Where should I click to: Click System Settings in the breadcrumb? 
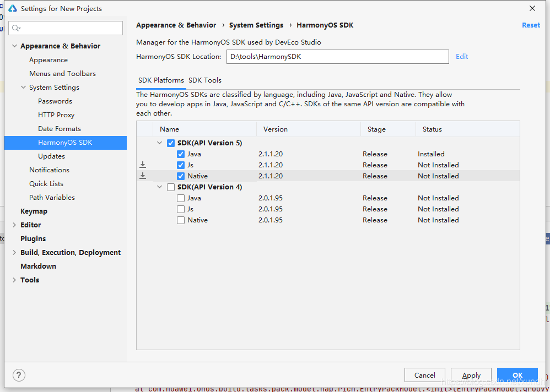pyautogui.click(x=256, y=25)
